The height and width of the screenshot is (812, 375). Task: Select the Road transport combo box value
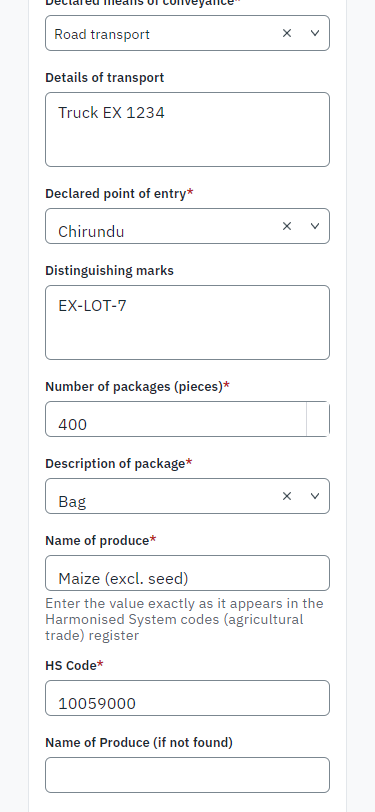point(102,34)
